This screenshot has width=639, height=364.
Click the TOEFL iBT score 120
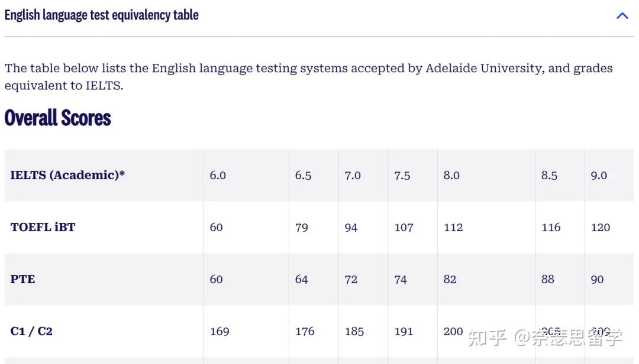coord(600,227)
